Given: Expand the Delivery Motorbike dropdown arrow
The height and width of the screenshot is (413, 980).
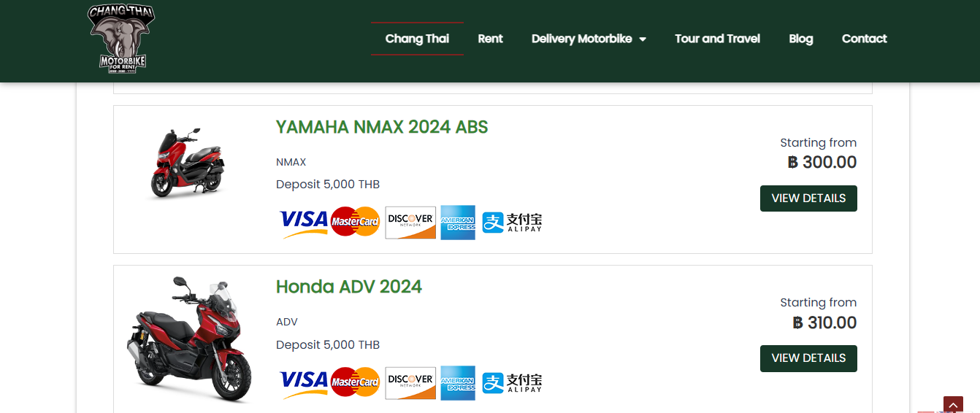Looking at the screenshot, I should 643,39.
